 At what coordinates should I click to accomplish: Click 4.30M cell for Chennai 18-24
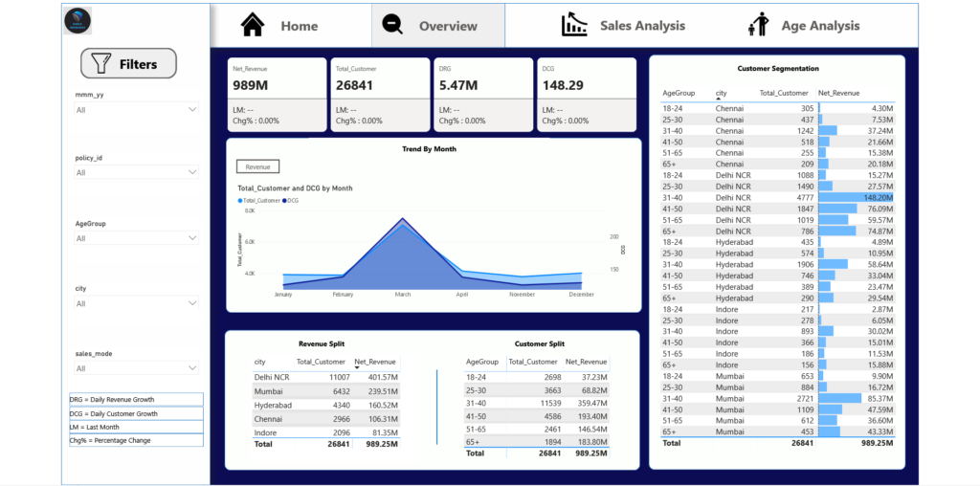click(857, 108)
